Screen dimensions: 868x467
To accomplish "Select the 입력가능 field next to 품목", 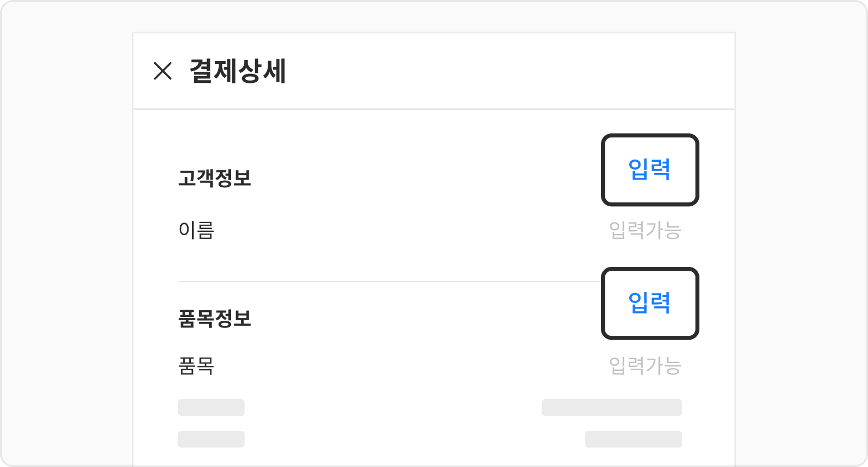I will click(645, 366).
